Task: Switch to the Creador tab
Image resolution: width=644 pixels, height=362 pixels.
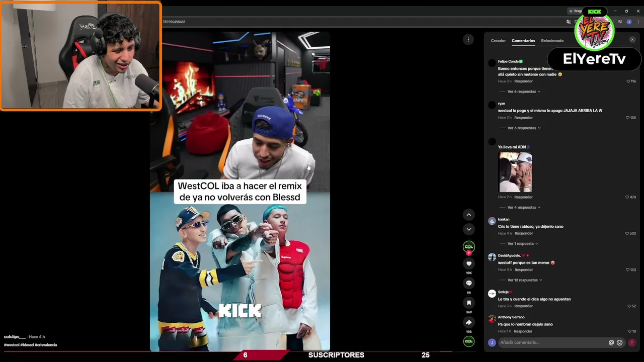Action: click(498, 41)
